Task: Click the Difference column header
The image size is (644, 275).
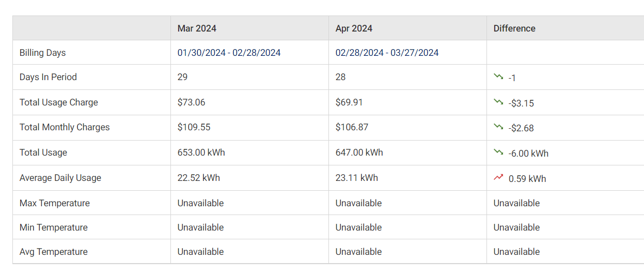Action: (x=514, y=28)
